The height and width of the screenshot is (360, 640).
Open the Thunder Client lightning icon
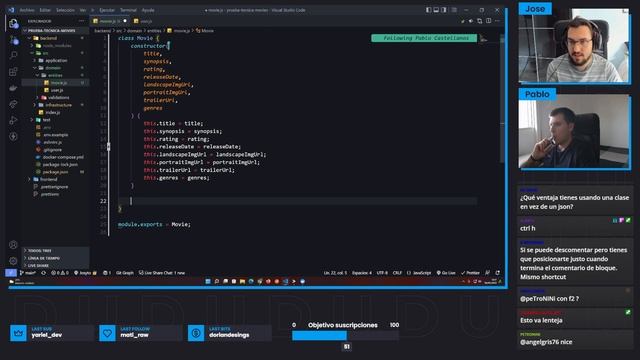click(13, 136)
